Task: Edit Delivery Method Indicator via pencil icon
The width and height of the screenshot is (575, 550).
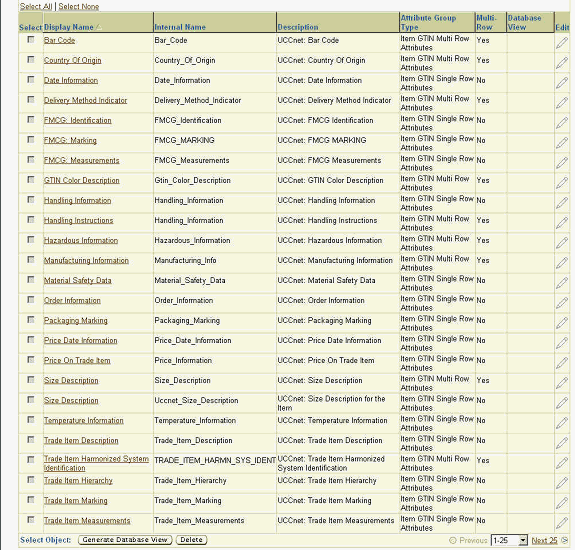Action: 561,103
